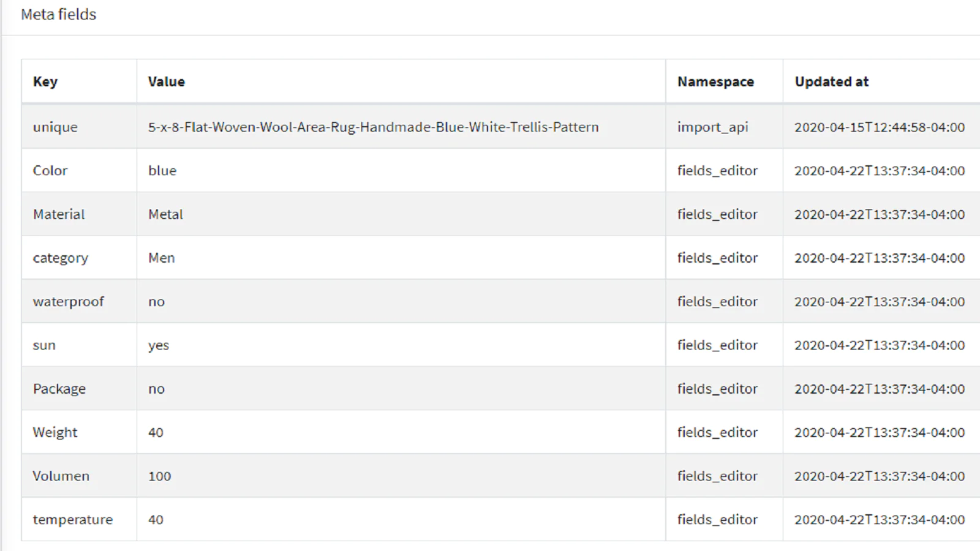Select the Package key cell

click(59, 389)
